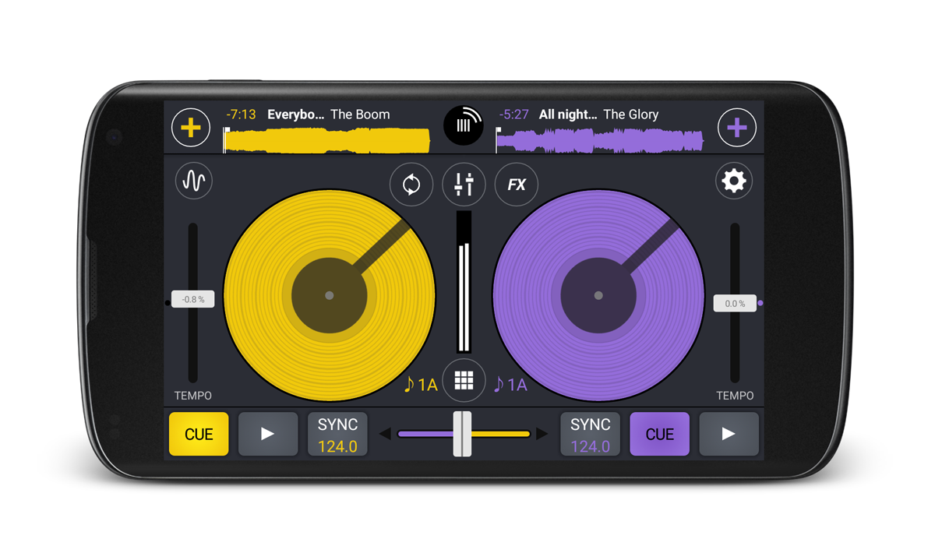This screenshot has width=935, height=560.
Task: Click the crossfader slider handle
Action: pyautogui.click(x=463, y=434)
